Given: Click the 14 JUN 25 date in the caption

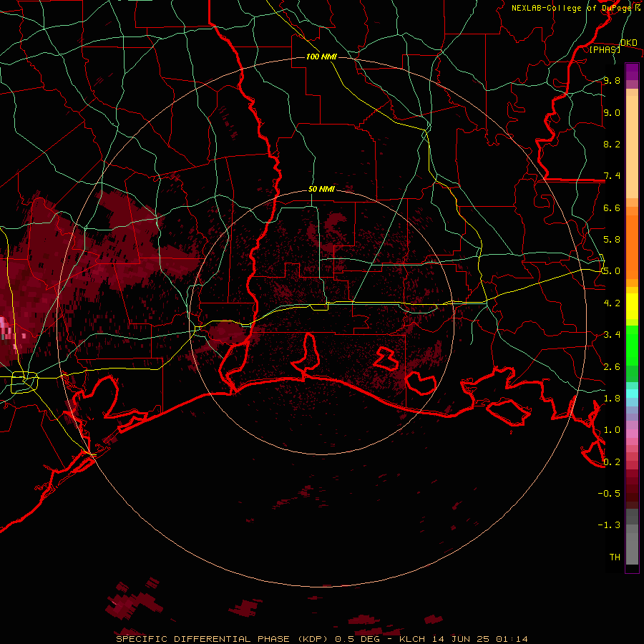Looking at the screenshot, I should [462, 639].
